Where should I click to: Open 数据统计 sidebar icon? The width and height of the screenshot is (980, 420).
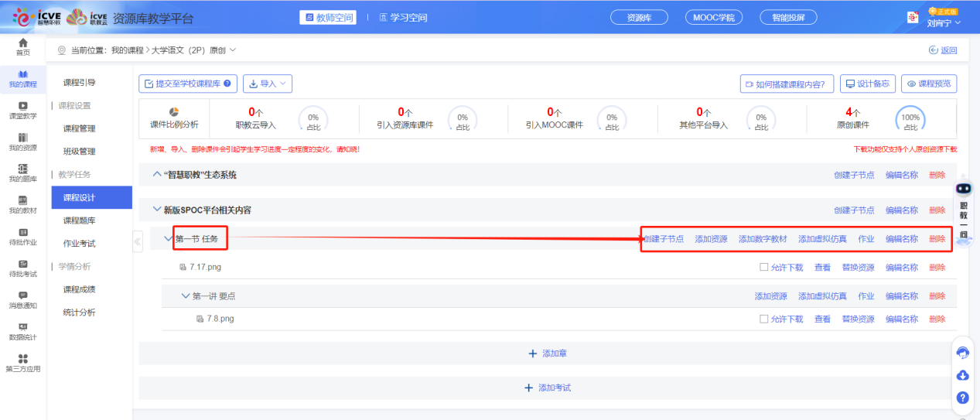23,328
